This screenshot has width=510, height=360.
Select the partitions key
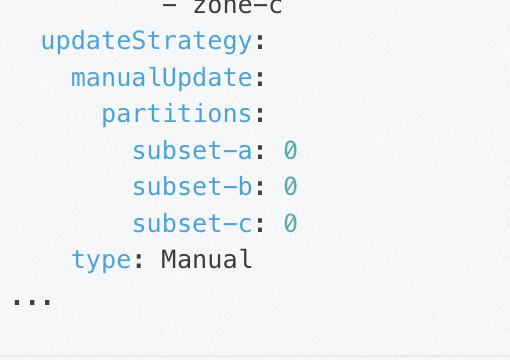pyautogui.click(x=177, y=114)
